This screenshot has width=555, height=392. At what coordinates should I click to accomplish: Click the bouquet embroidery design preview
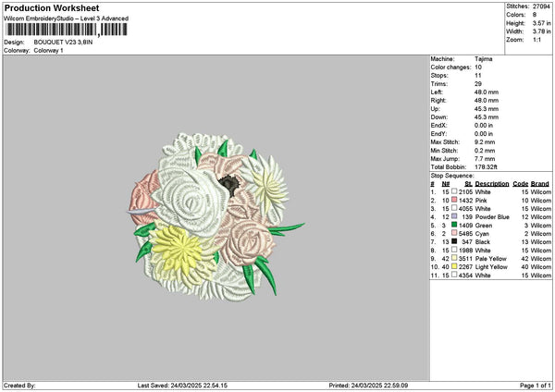[216, 217]
